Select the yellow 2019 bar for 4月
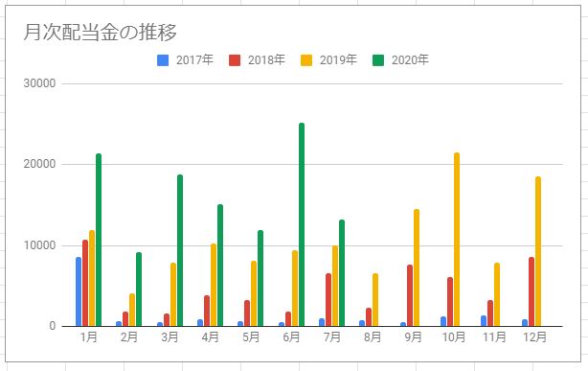Viewport: 588px width, 371px height. [x=214, y=285]
